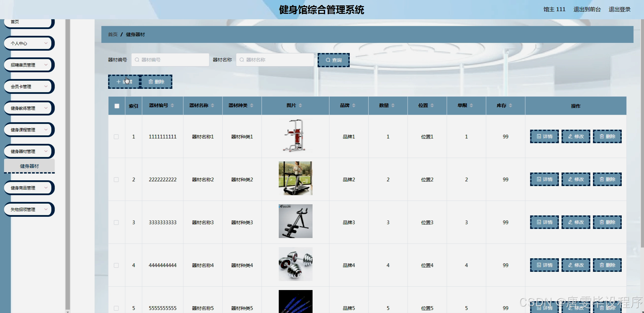Image resolution: width=644 pixels, height=313 pixels.
Task: Check the checkbox for row 4
Action: pyautogui.click(x=116, y=265)
